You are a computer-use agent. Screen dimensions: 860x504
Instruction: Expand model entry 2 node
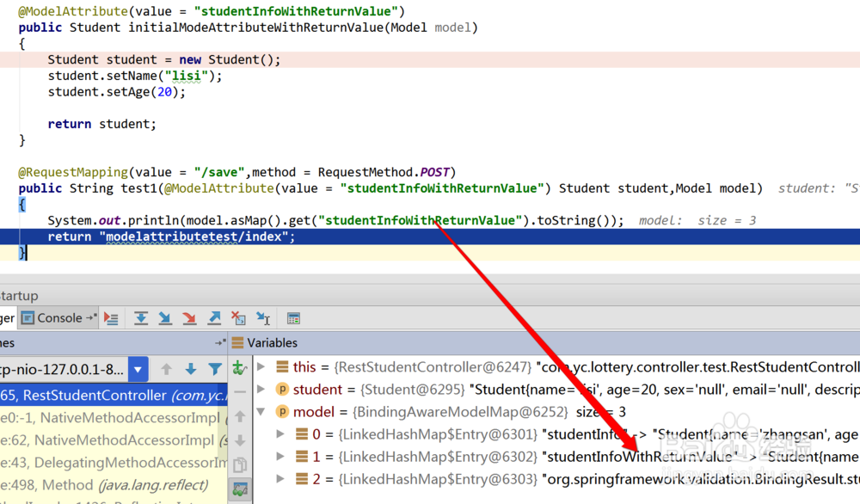[x=280, y=479]
